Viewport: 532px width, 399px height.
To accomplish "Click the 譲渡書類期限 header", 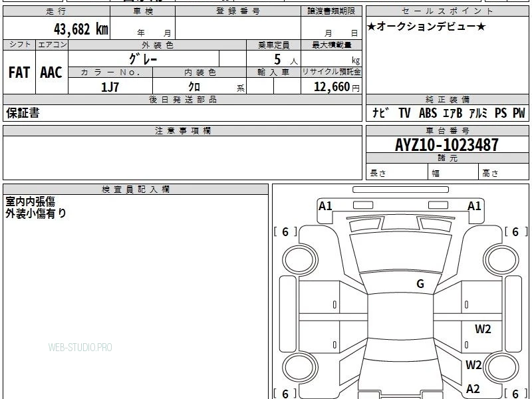I will pyautogui.click(x=331, y=11).
